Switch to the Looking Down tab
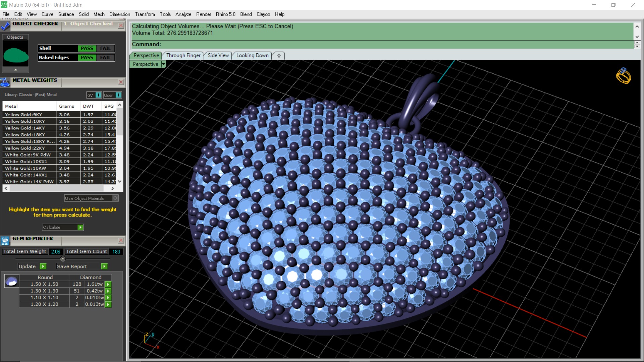 click(x=252, y=56)
